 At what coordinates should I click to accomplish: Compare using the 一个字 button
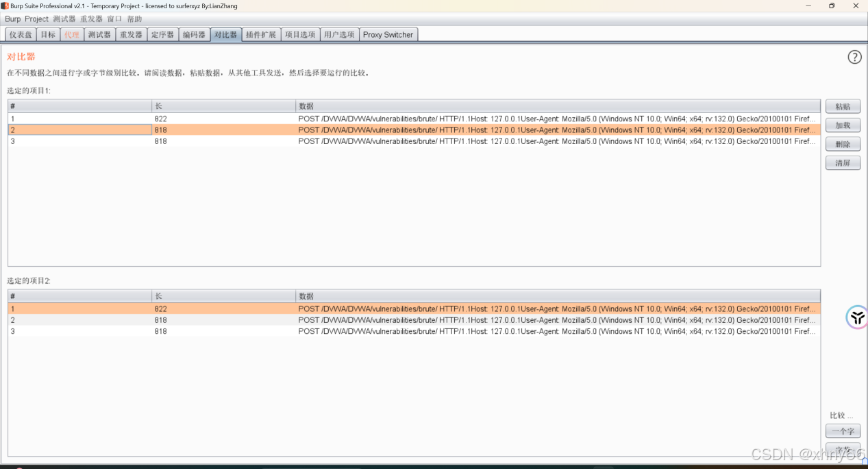pos(843,431)
